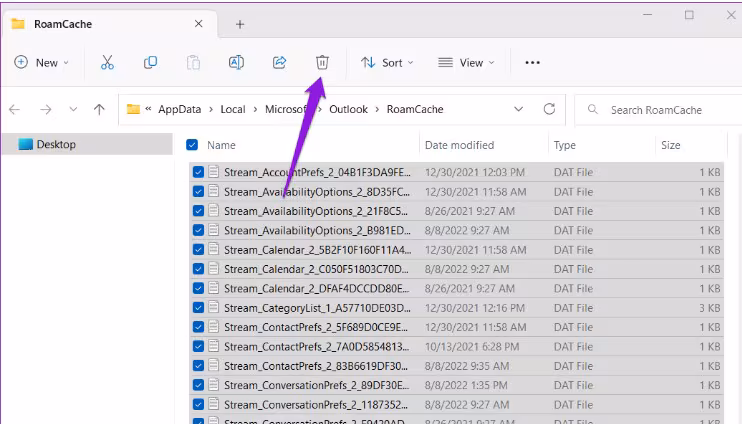The width and height of the screenshot is (742, 424).
Task: Uncheck Stream_AccountPrefs_2_04B1F3DA9FE checkbox
Action: 198,172
